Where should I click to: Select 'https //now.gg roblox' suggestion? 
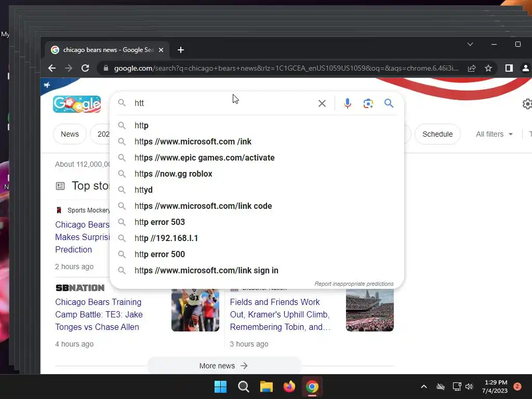tap(257, 174)
